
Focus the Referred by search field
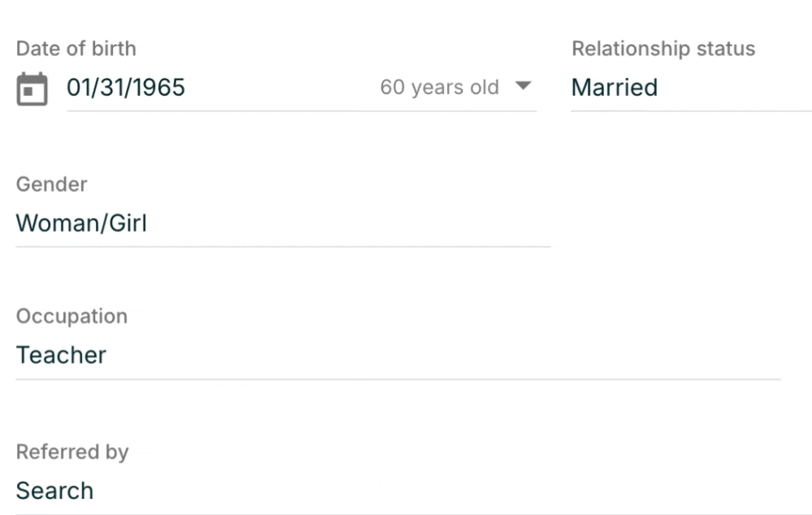(406, 491)
